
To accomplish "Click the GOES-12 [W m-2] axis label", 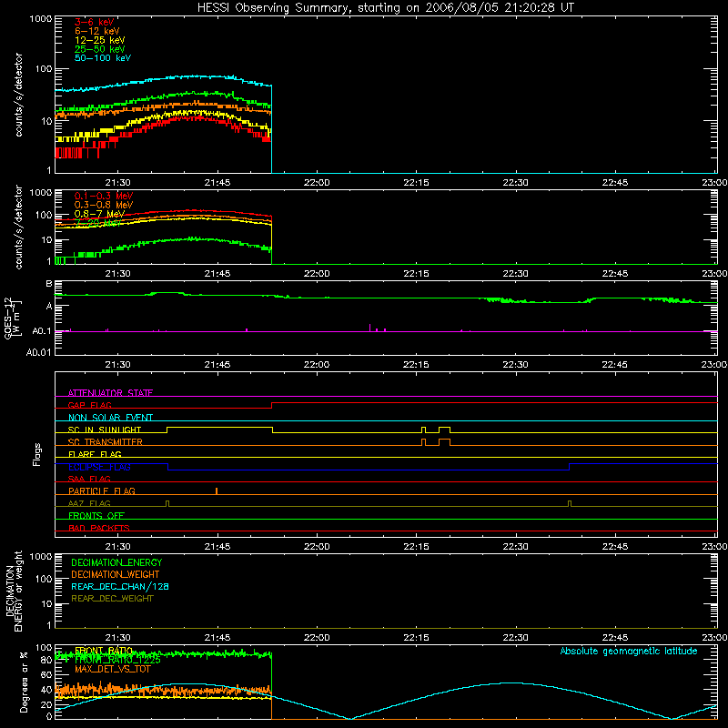I will [x=13, y=318].
